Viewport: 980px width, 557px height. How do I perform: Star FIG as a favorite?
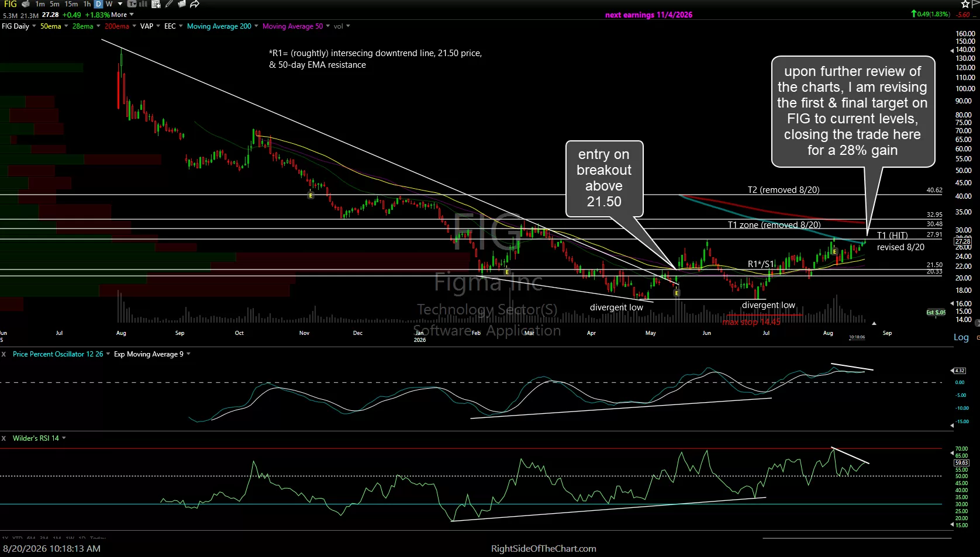965,4
